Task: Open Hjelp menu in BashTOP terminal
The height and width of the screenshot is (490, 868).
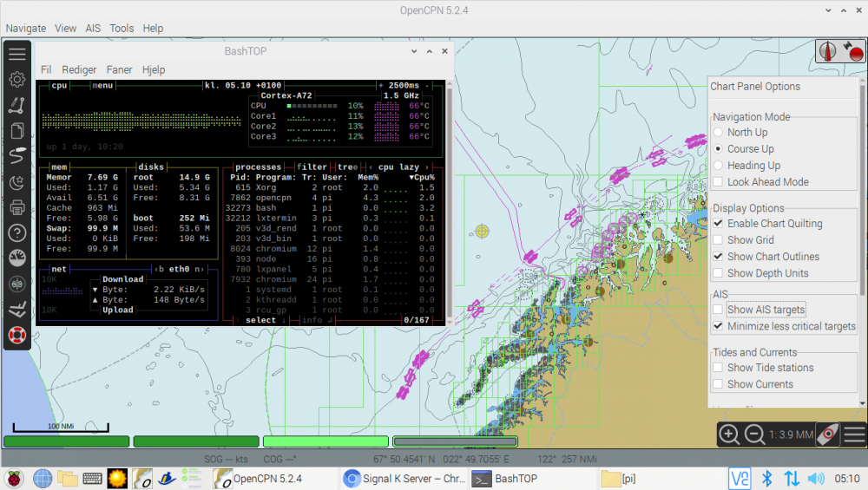Action: pyautogui.click(x=154, y=69)
